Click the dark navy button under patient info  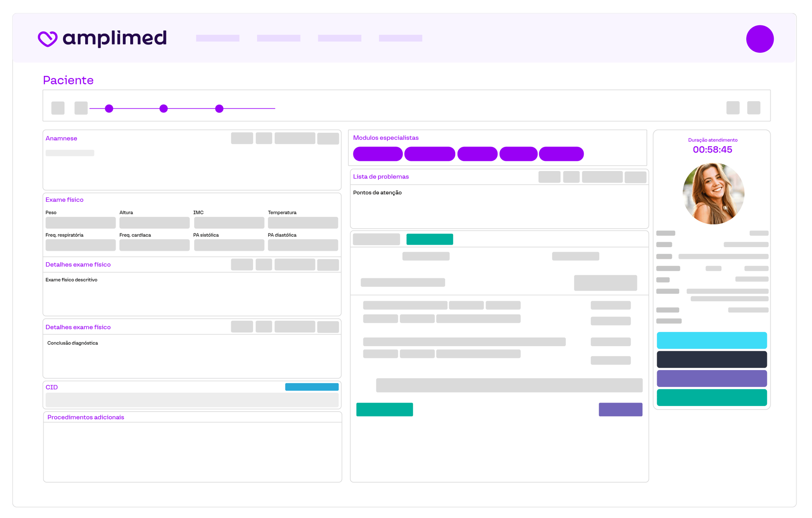pyautogui.click(x=712, y=359)
